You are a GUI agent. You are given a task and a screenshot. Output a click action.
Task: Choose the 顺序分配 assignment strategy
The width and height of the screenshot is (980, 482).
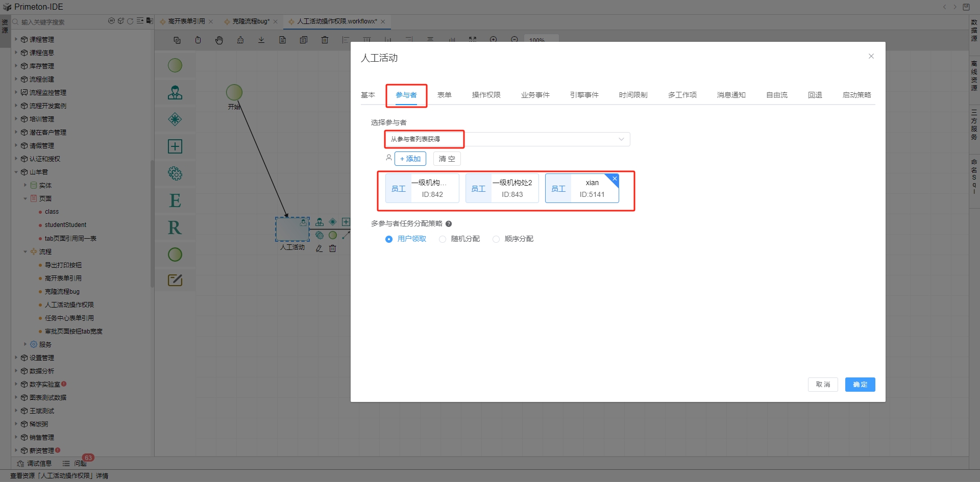coord(496,239)
